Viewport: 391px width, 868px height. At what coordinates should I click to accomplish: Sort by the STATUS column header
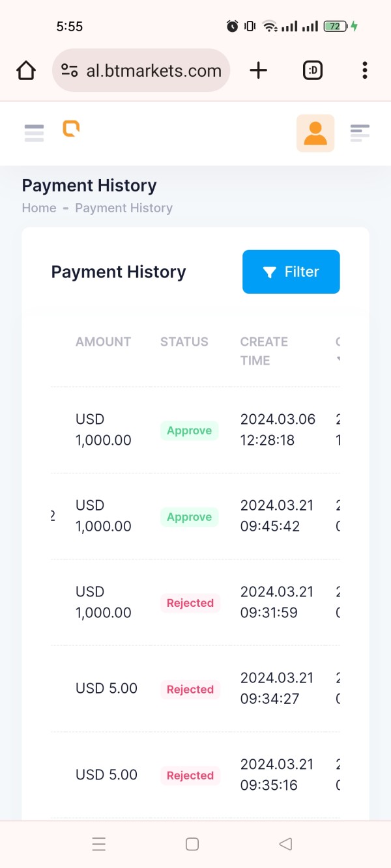tap(184, 341)
